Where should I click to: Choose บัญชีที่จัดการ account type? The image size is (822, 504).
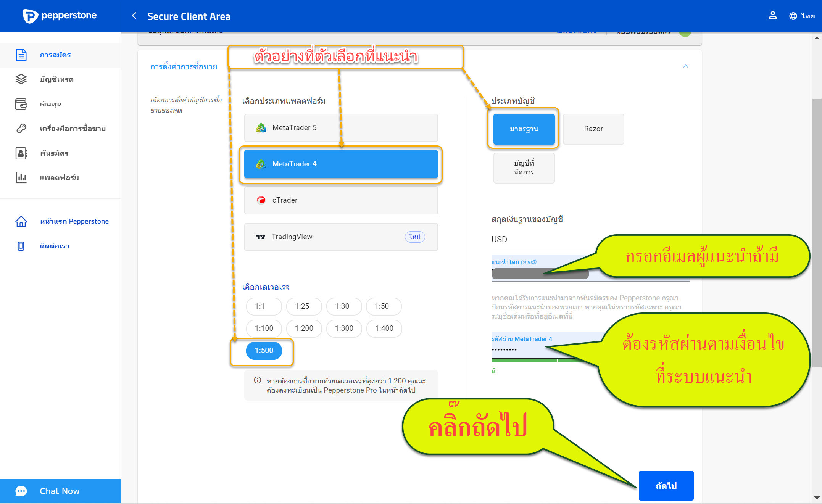coord(524,168)
